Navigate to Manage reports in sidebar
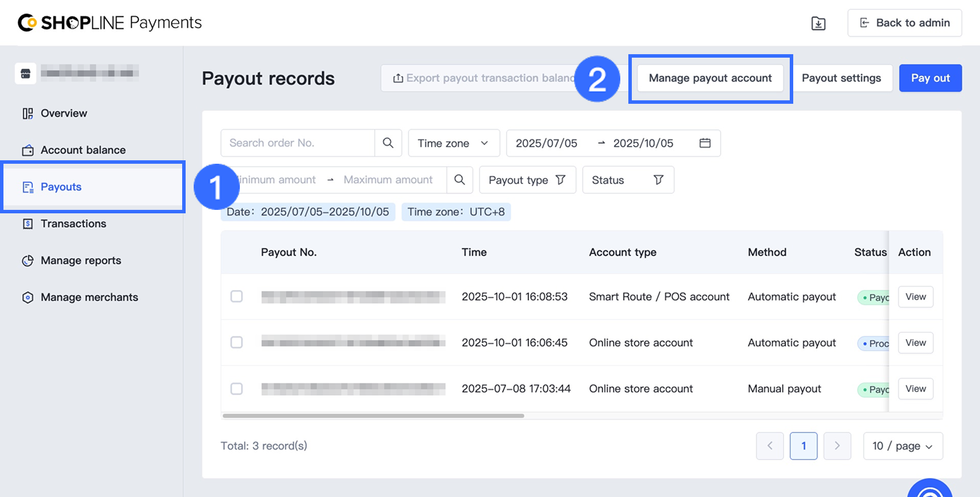Screen dimensions: 980x497 click(81, 261)
